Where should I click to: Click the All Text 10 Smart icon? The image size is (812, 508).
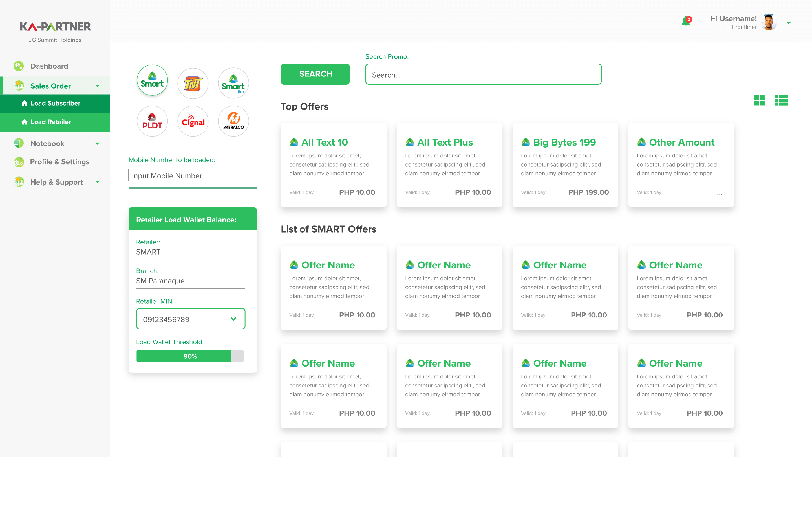click(x=294, y=142)
